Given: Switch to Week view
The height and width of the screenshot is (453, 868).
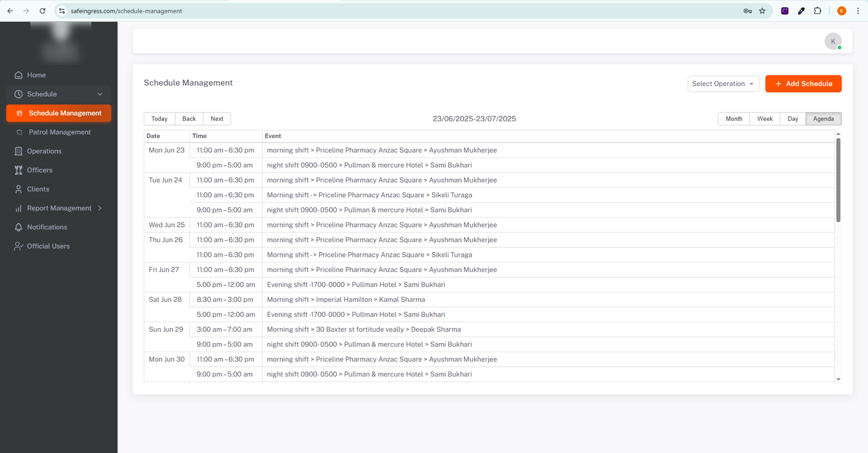Looking at the screenshot, I should [x=765, y=119].
